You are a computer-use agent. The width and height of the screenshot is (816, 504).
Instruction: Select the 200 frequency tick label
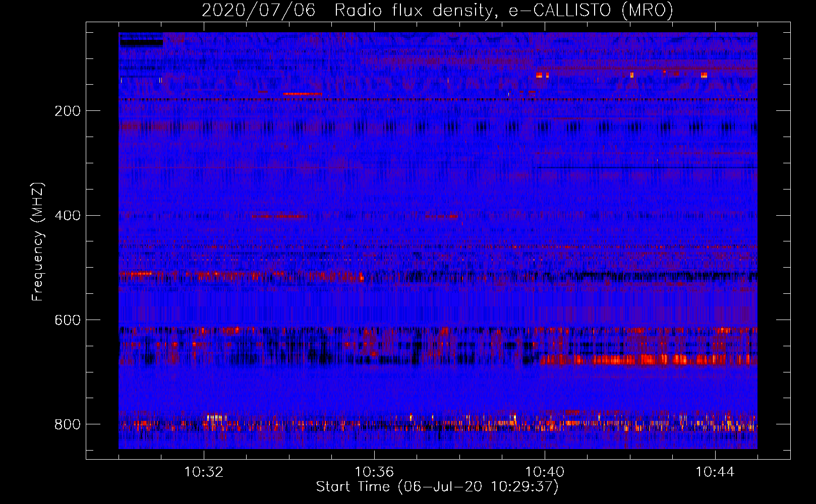67,111
